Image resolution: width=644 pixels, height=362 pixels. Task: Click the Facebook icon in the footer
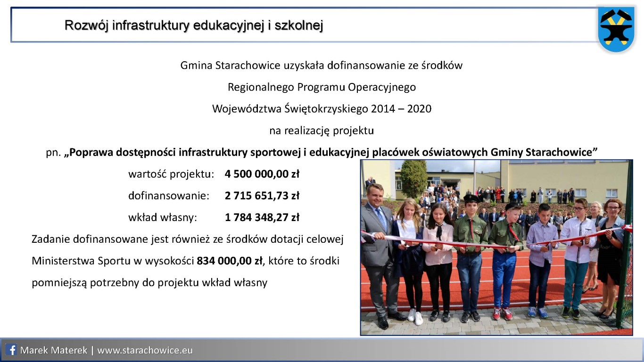(12, 350)
